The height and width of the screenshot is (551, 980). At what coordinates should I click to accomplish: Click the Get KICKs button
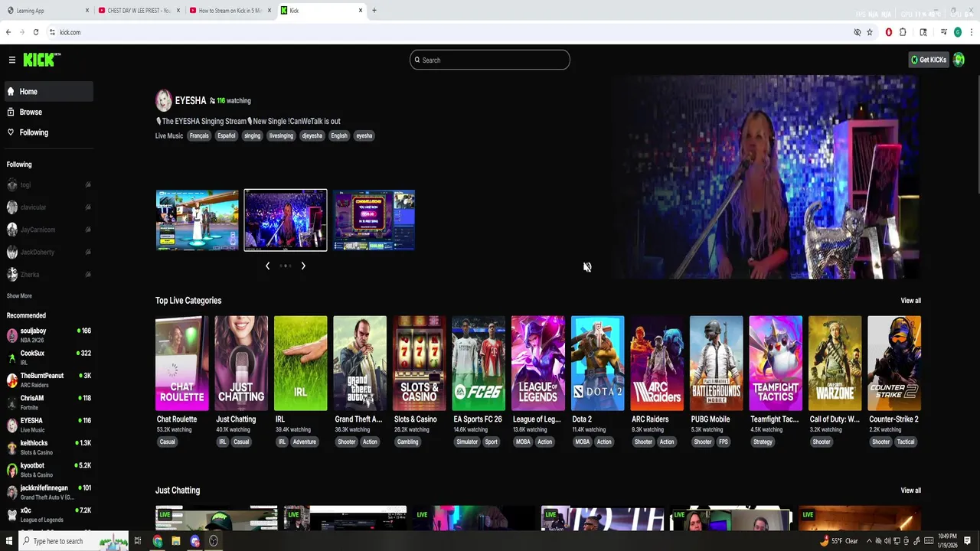[929, 60]
